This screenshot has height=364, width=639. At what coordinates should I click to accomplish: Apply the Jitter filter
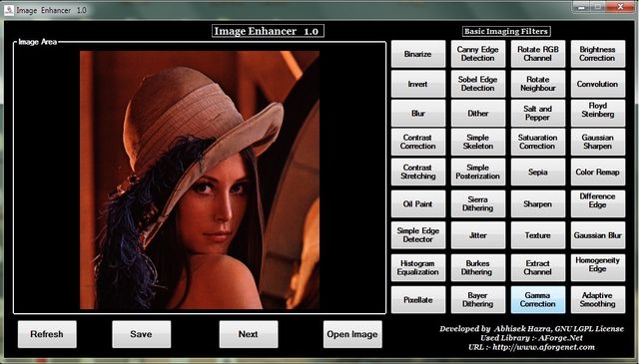tap(478, 235)
